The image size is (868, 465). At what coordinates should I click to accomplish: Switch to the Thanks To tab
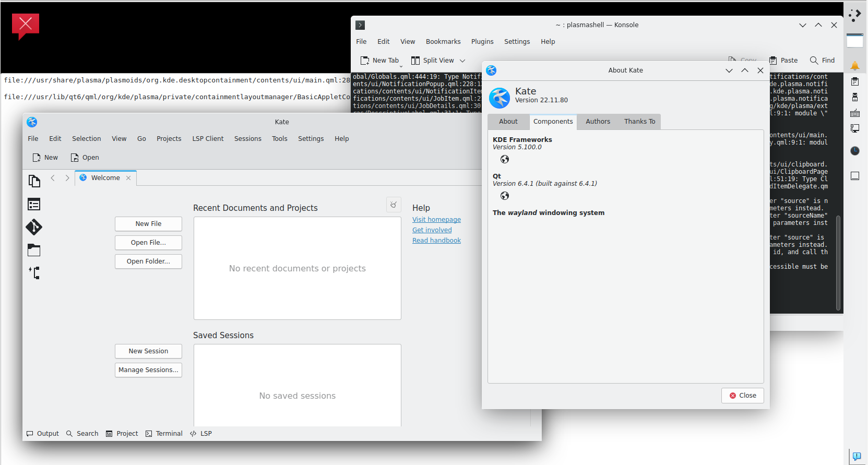pyautogui.click(x=639, y=122)
